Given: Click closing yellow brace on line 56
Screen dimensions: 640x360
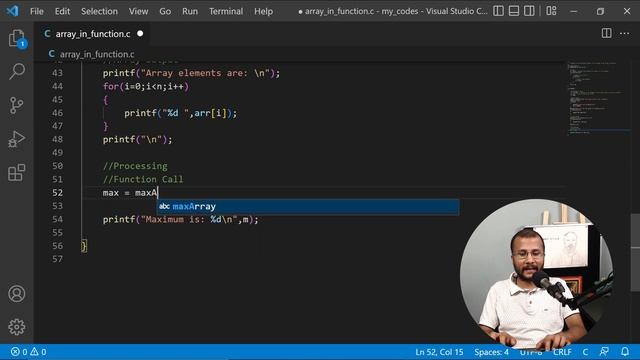Looking at the screenshot, I should click(84, 246).
